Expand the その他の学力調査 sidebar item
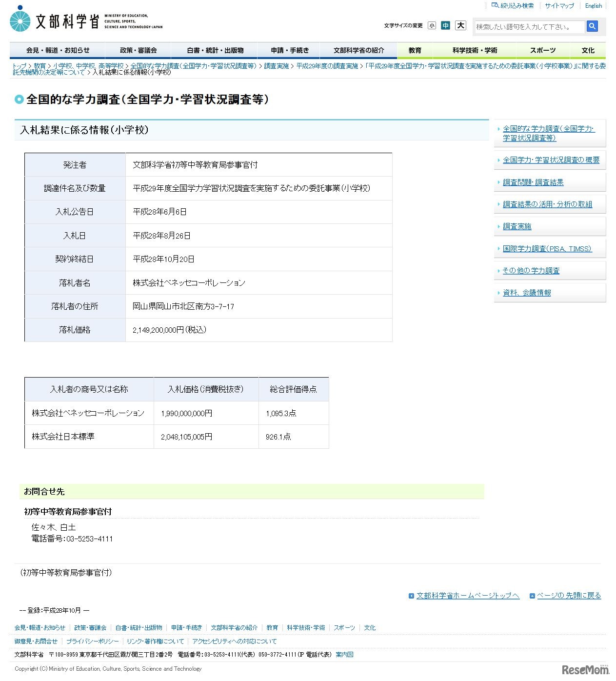Screen dimensions: 616x681 click(x=532, y=270)
